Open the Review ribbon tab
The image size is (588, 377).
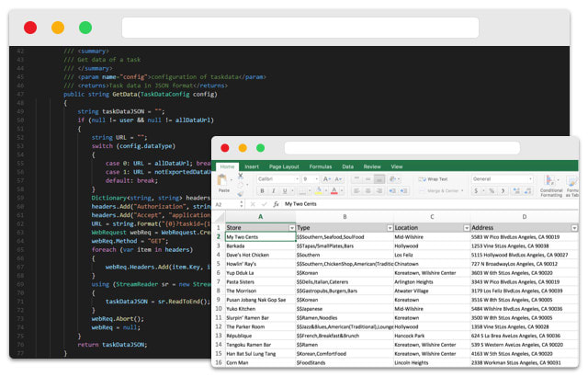[x=372, y=167]
